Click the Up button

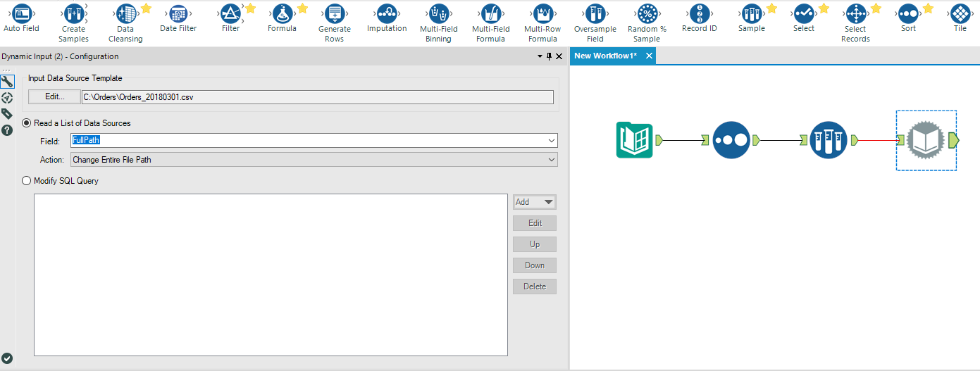pyautogui.click(x=535, y=244)
